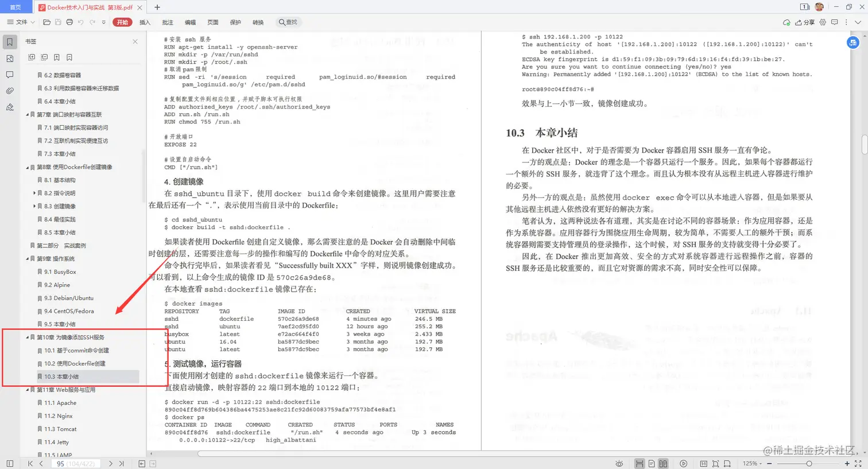Open the comments panel icon
868x469 pixels.
[x=9, y=75]
